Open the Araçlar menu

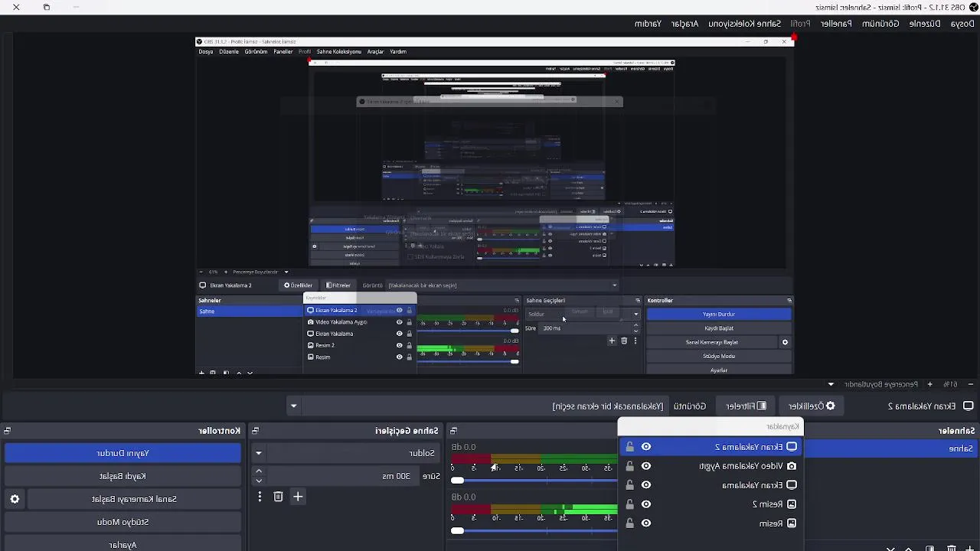(x=684, y=24)
